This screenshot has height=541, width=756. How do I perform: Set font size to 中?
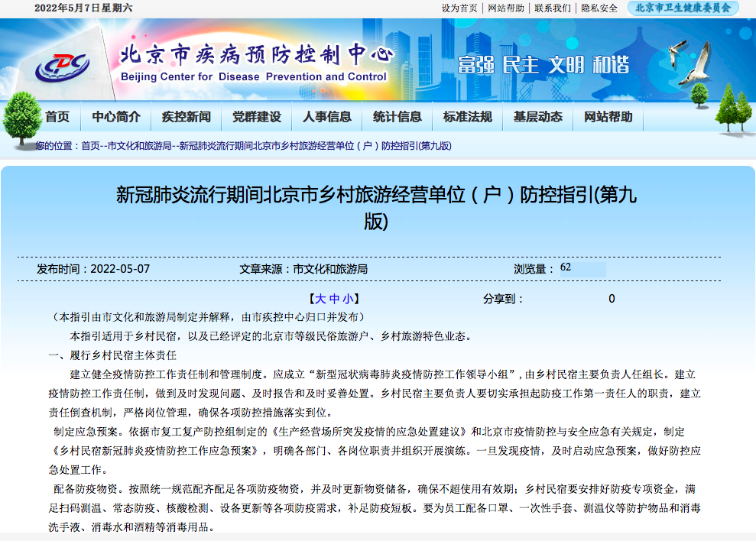(x=334, y=299)
